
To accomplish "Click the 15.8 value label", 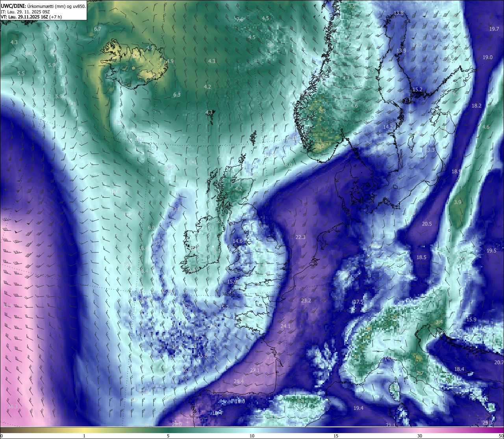I will (202, 356).
